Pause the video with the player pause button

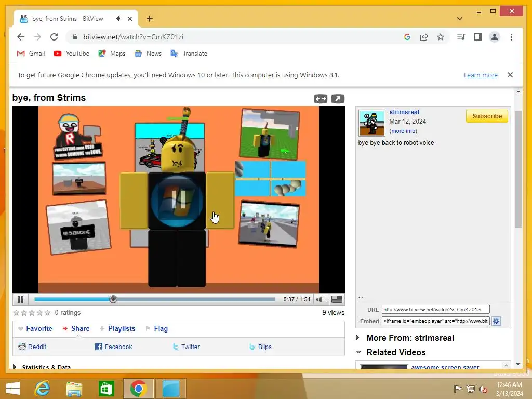coord(20,299)
